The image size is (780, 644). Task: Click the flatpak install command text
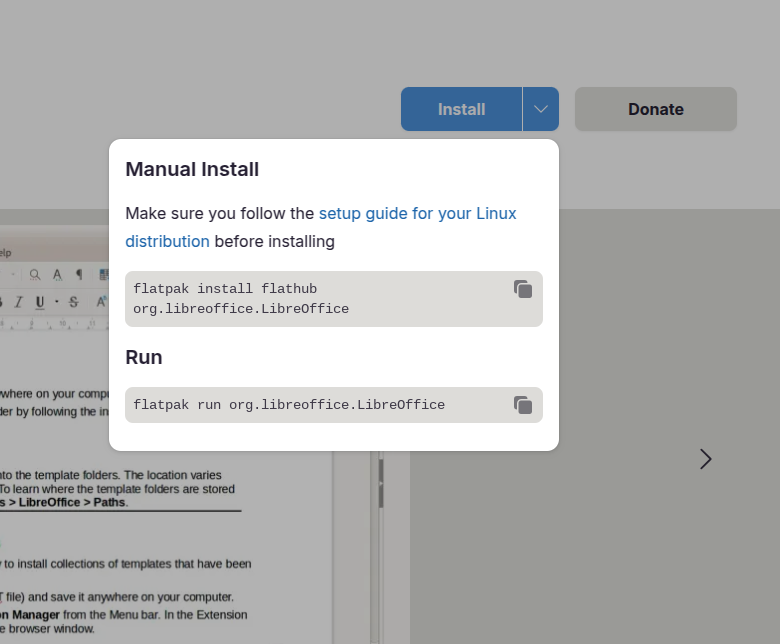coord(241,299)
